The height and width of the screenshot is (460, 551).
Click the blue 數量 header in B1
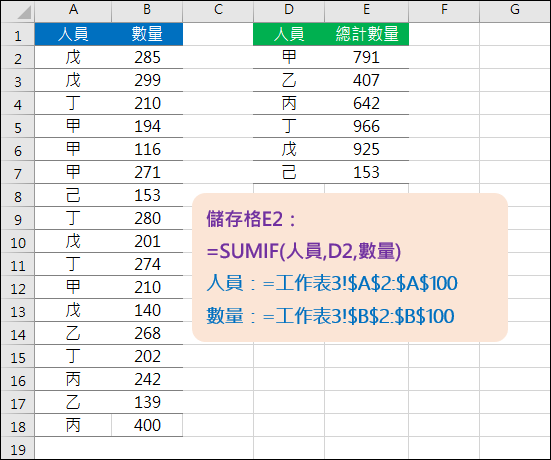pos(147,34)
